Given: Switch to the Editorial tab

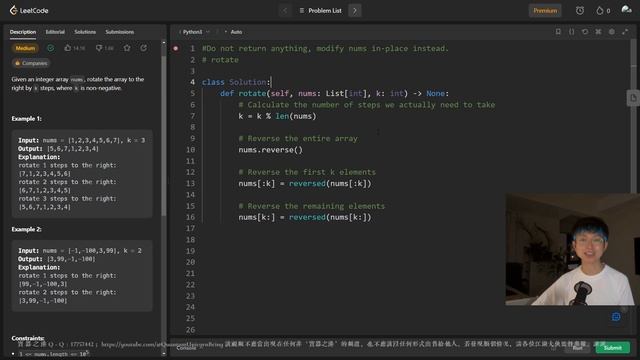Looking at the screenshot, I should coord(55,32).
